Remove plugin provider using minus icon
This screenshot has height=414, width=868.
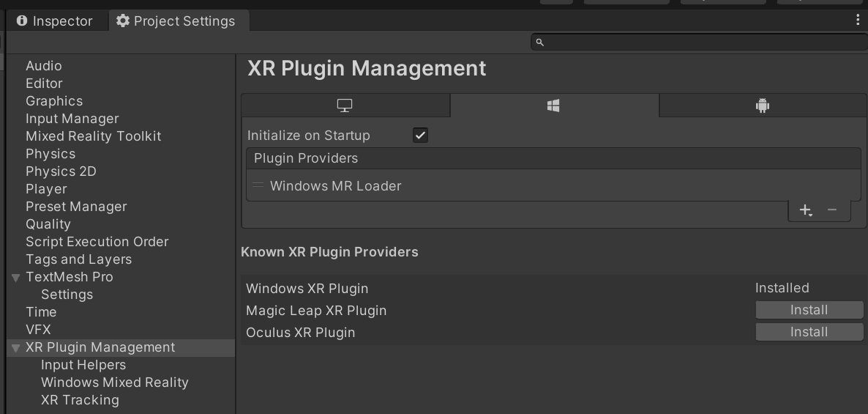coord(831,210)
